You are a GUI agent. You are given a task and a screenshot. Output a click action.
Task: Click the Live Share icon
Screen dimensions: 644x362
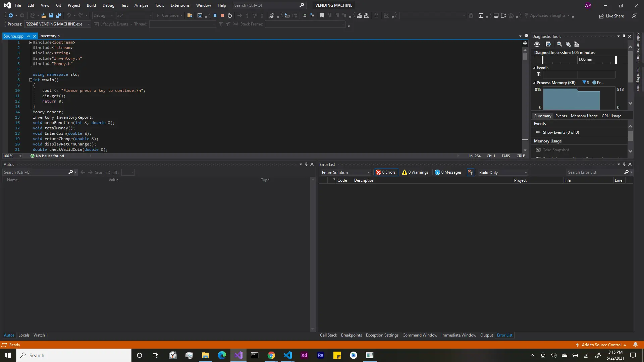pos(602,16)
